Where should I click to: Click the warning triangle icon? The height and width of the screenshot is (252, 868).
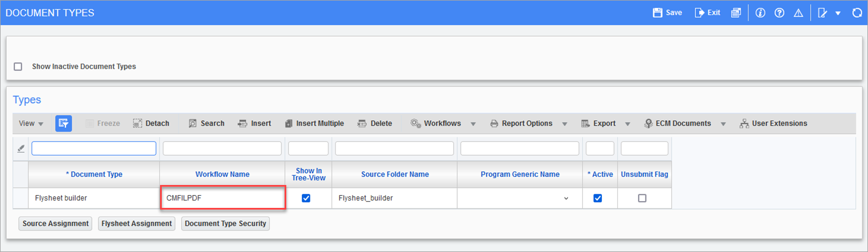click(x=797, y=13)
